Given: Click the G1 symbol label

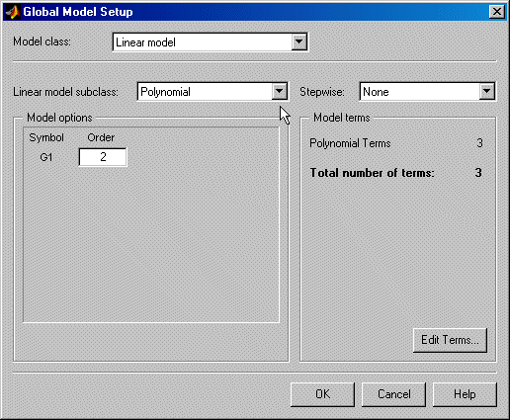Looking at the screenshot, I should 46,157.
